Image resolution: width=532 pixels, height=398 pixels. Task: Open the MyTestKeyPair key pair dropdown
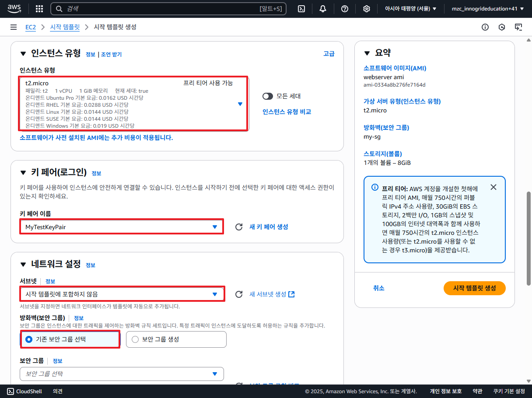click(122, 227)
